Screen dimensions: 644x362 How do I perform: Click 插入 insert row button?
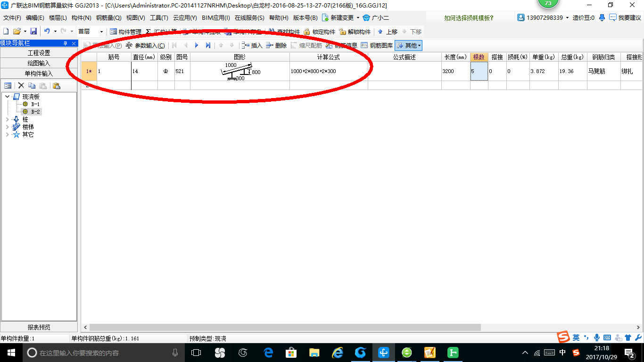tap(252, 45)
